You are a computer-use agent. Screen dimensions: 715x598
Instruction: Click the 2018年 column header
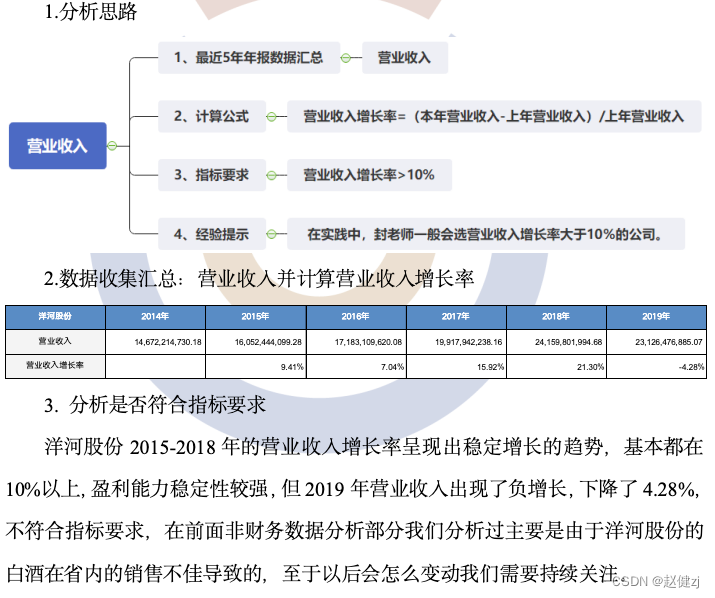click(556, 317)
